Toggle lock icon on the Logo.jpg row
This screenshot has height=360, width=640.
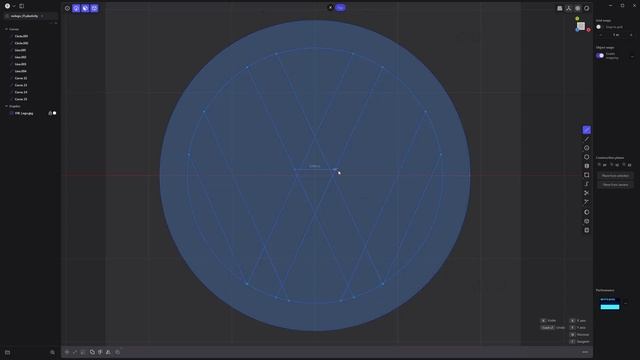[x=50, y=113]
